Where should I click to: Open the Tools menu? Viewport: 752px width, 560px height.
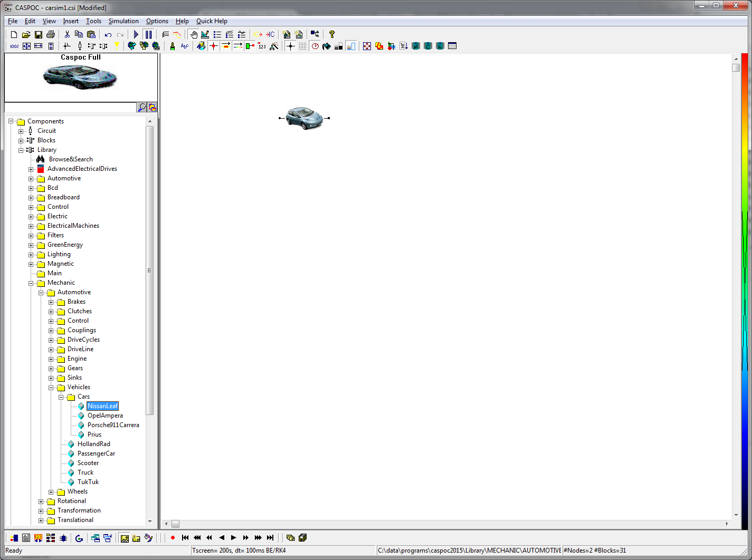93,21
